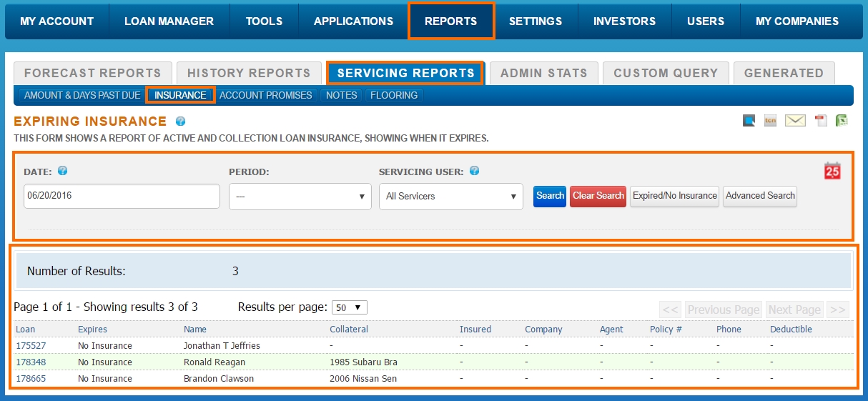Open the Period dropdown
This screenshot has width=868, height=401.
click(x=300, y=197)
